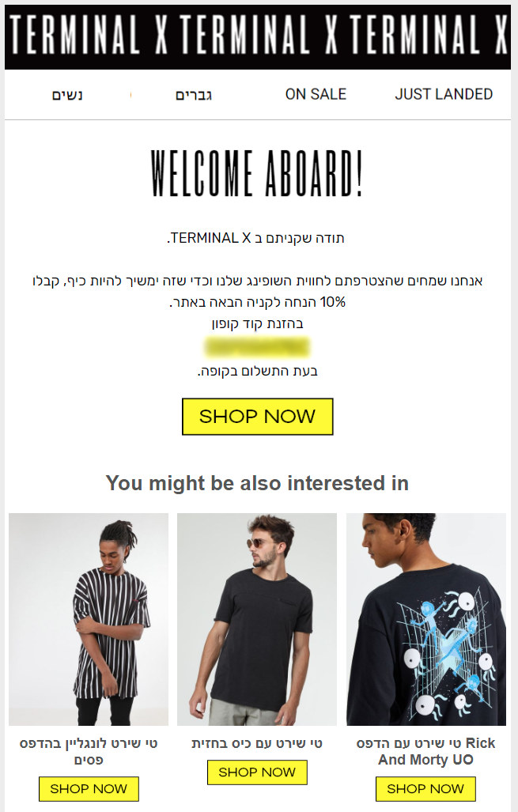Click the You might be also interested in heading

coord(258,483)
